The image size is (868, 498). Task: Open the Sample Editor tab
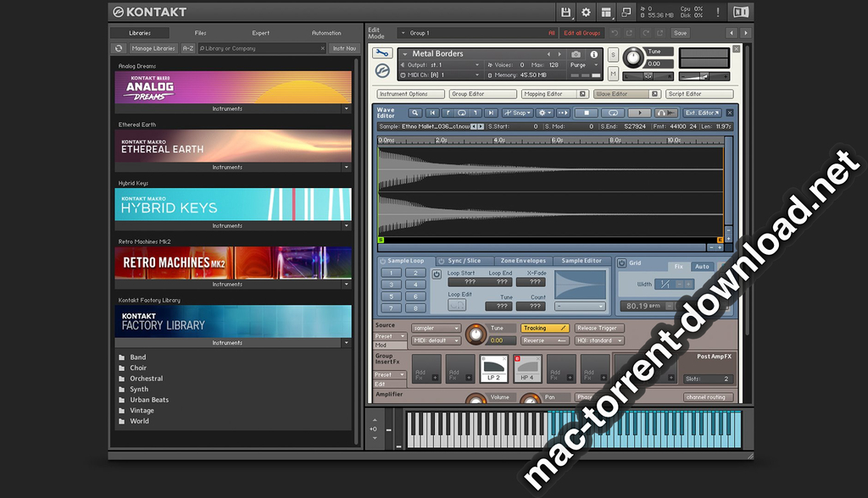(581, 261)
